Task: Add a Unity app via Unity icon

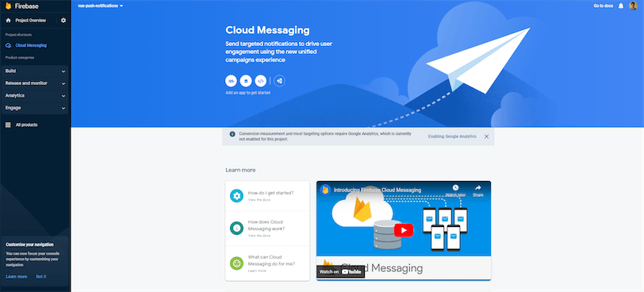Action: (x=279, y=81)
